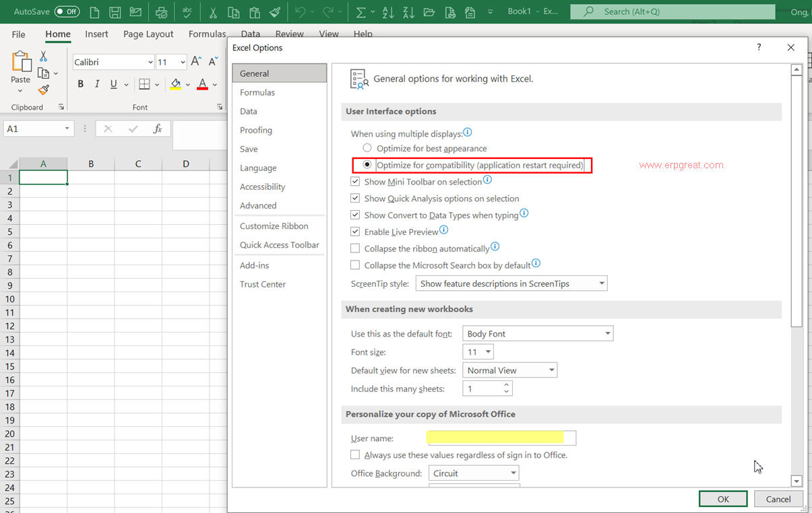Toggle Italic formatting
The width and height of the screenshot is (812, 513).
tap(97, 84)
